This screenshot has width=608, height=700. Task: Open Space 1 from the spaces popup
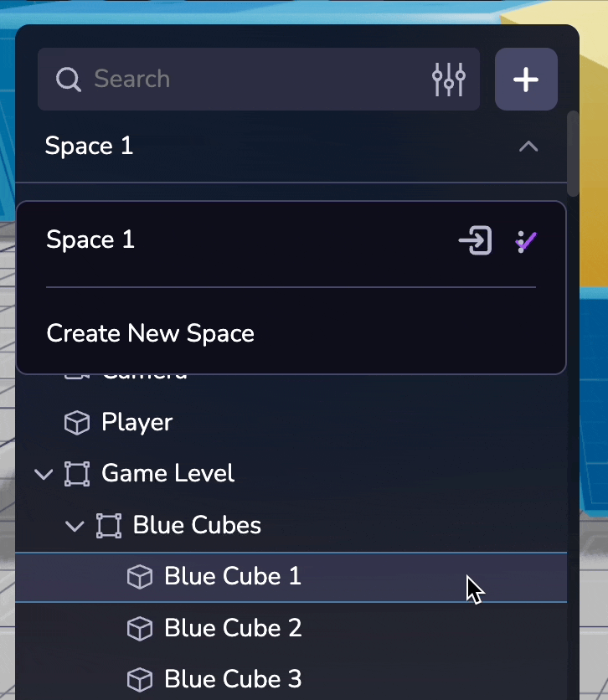point(90,241)
